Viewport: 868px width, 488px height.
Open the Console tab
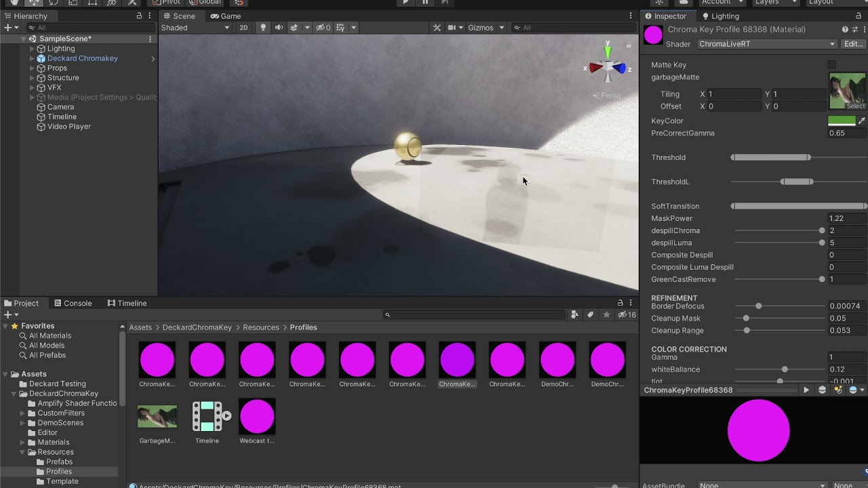point(73,304)
